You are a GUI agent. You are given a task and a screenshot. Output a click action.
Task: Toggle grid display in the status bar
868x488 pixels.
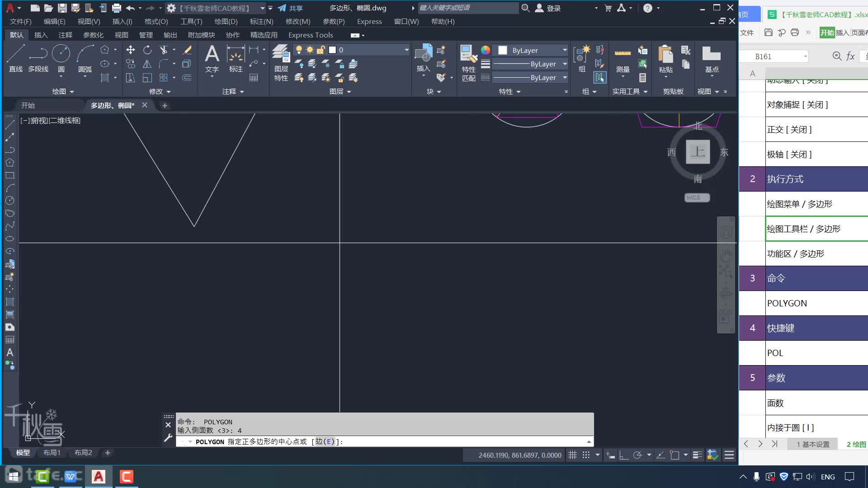coord(572,455)
